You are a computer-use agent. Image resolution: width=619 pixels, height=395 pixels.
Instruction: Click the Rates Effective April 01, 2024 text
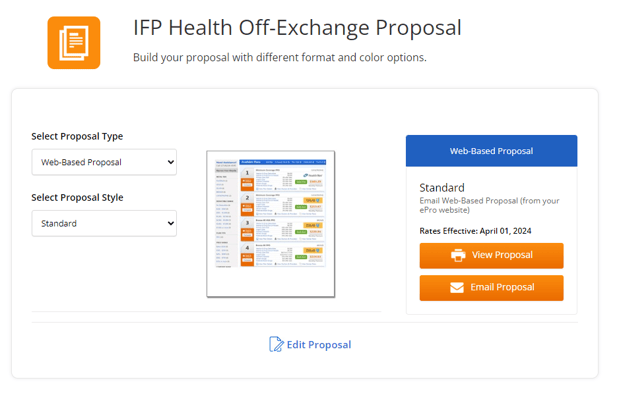(x=475, y=231)
